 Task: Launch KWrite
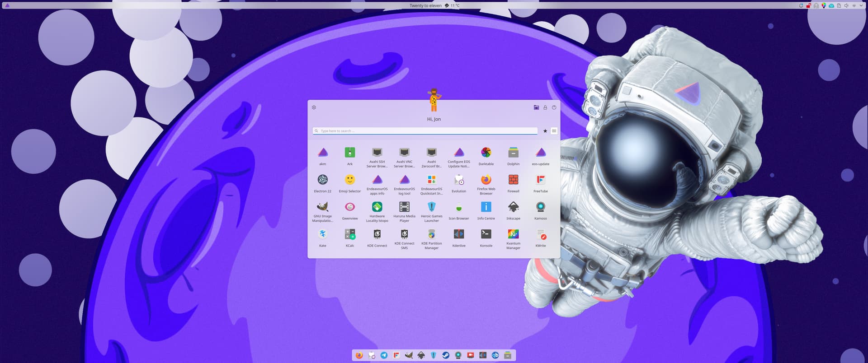point(541,237)
